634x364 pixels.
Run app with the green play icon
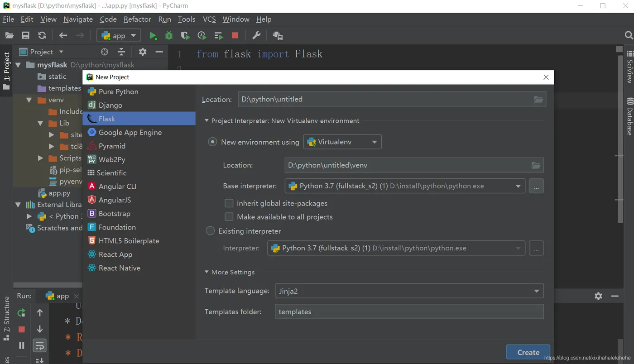pos(153,36)
